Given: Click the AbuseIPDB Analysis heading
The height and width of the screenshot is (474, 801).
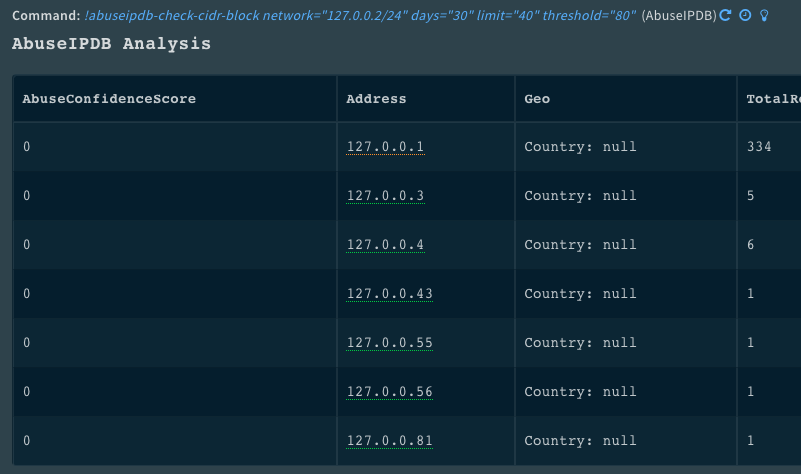Looking at the screenshot, I should (x=111, y=45).
